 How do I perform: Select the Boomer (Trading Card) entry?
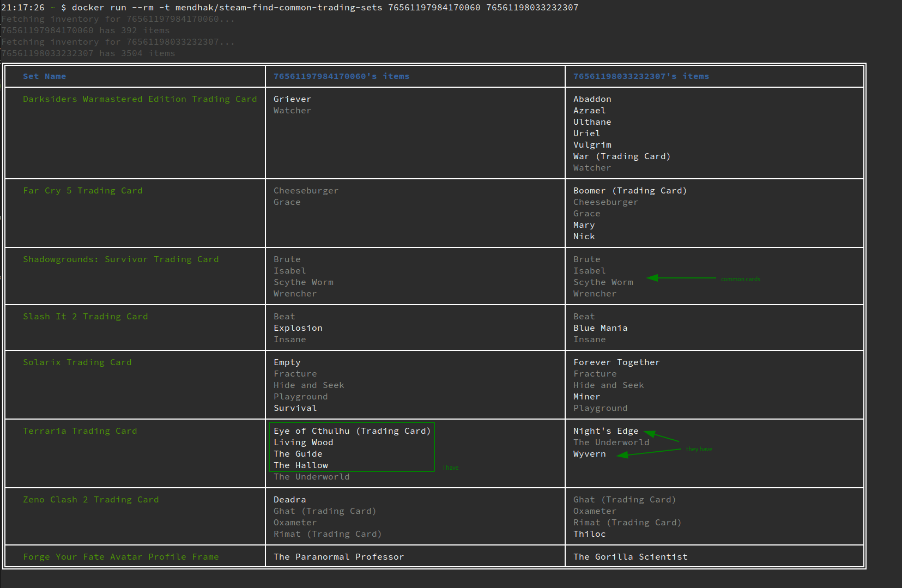point(630,190)
